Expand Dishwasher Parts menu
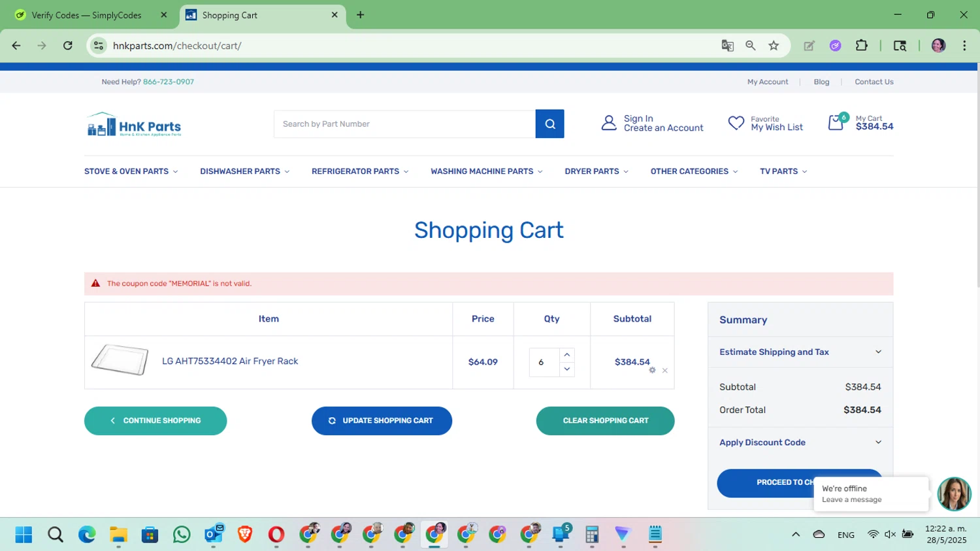980x551 pixels. (244, 171)
